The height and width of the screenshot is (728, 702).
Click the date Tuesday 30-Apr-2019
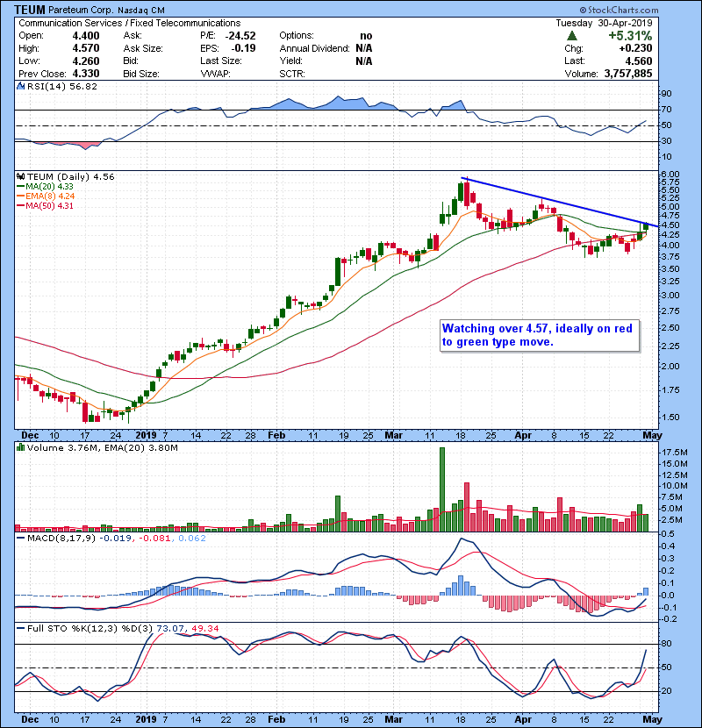[x=604, y=23]
